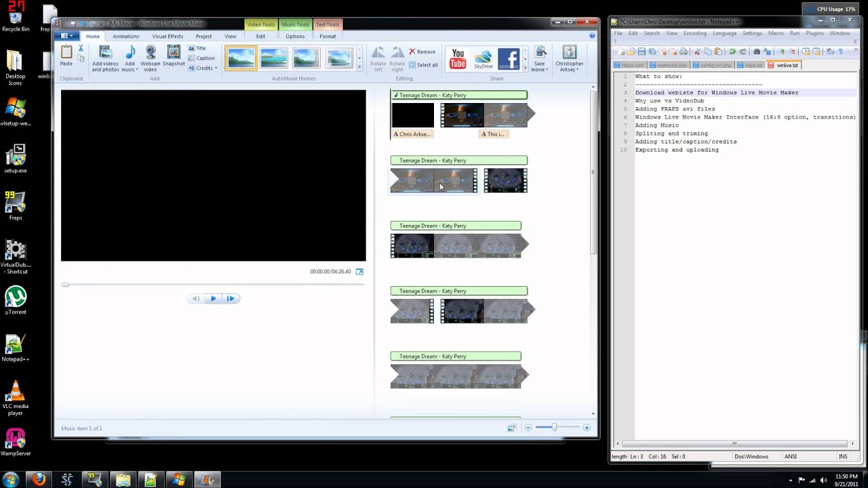Change thumbnail size icon in status bar
The image size is (868, 488).
[511, 428]
